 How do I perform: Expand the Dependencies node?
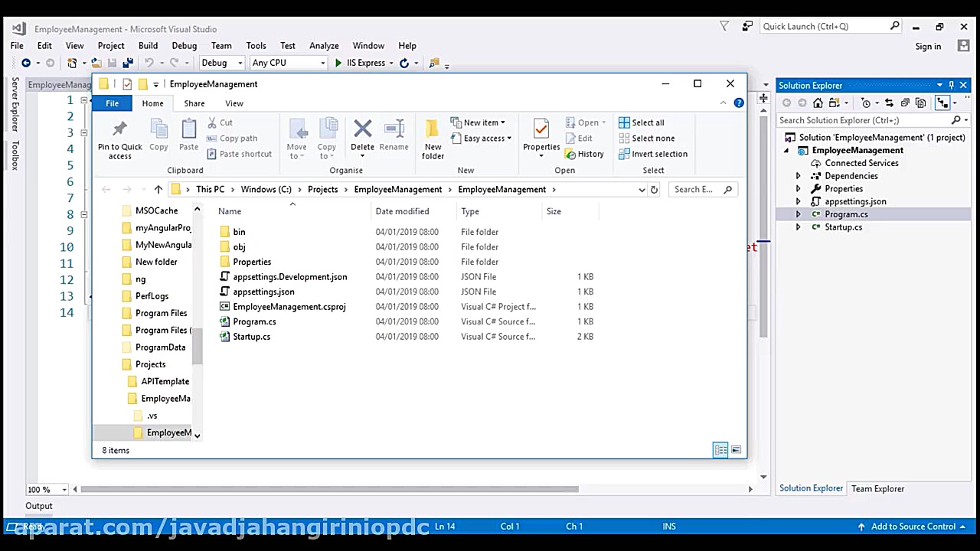(x=799, y=175)
